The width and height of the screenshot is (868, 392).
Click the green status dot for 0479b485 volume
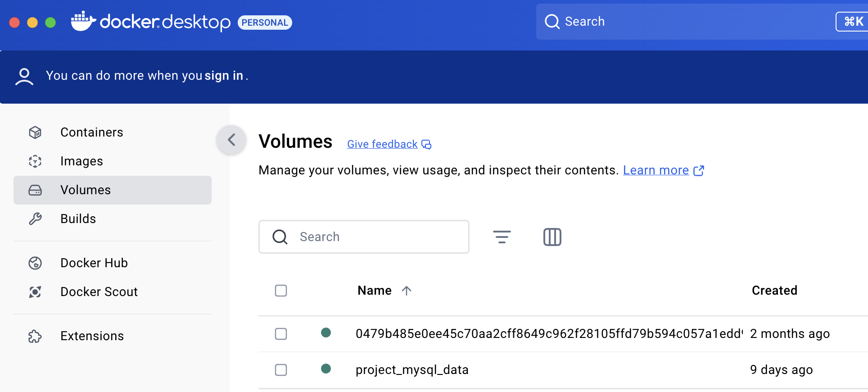coord(326,333)
